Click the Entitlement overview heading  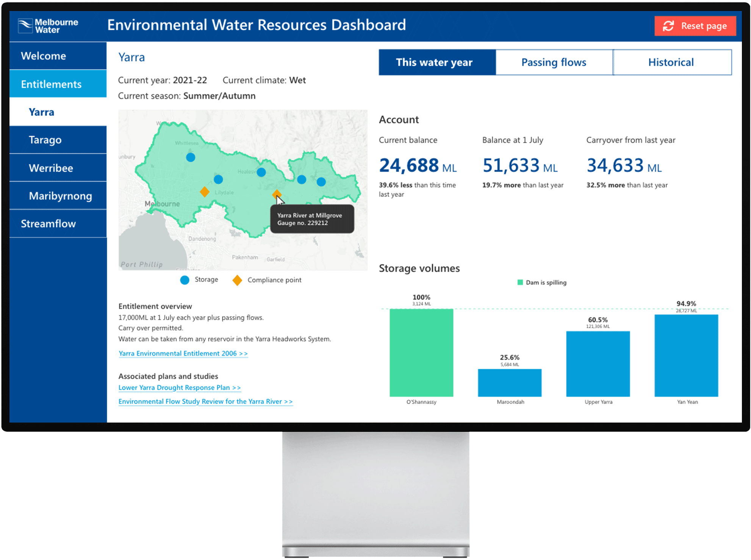(x=155, y=306)
